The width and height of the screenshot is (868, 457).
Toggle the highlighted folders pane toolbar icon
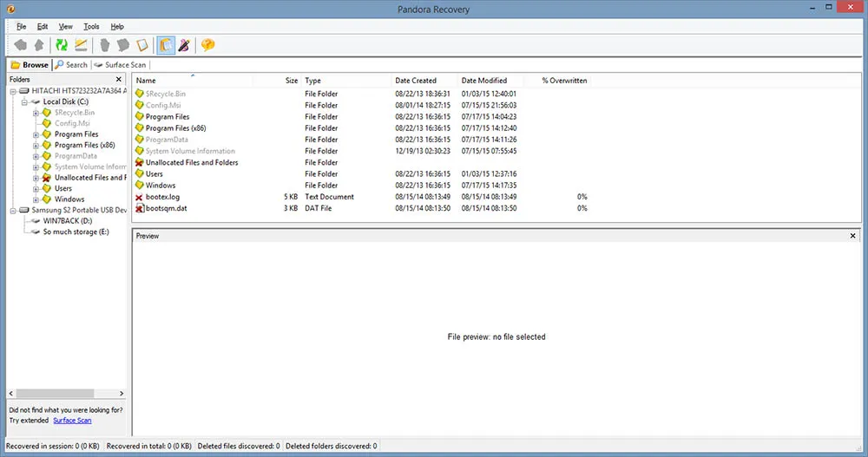point(166,45)
